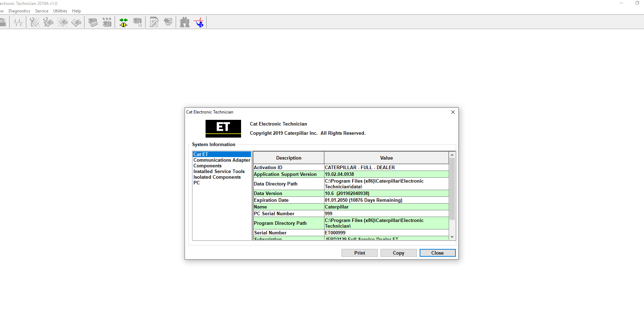
Task: Open the Status Tool waveform icon
Action: [x=18, y=23]
